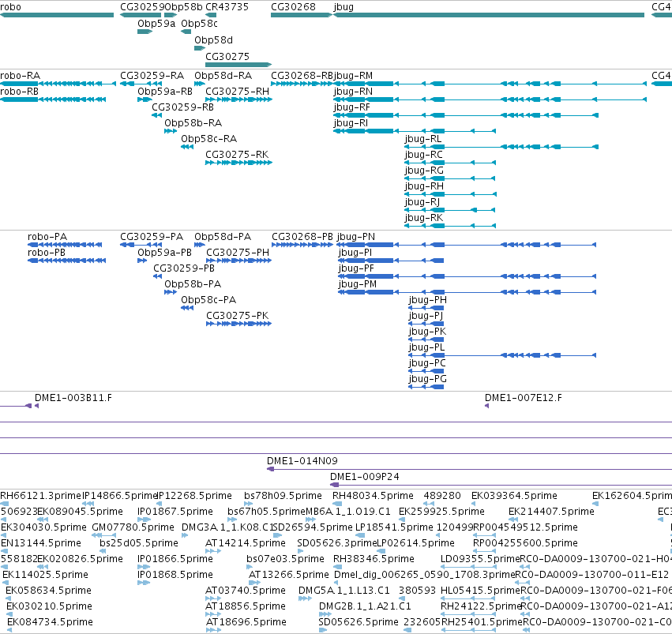Select the jbug-RL transcript label
The width and height of the screenshot is (672, 634).
423,139
